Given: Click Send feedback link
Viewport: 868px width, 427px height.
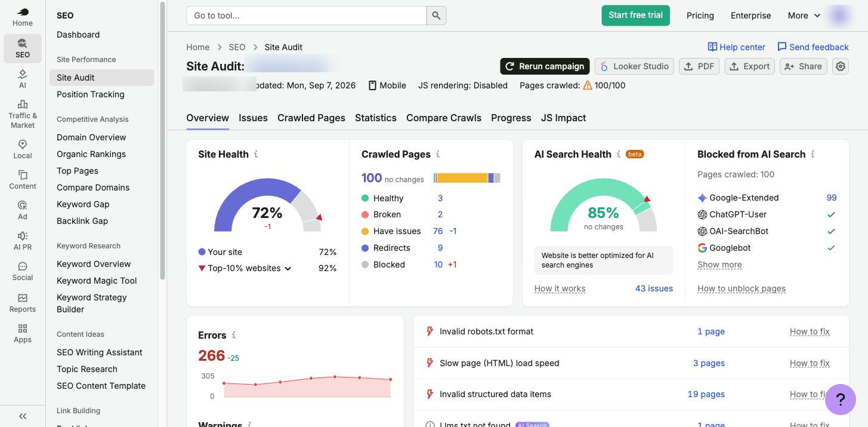Looking at the screenshot, I should coord(813,47).
